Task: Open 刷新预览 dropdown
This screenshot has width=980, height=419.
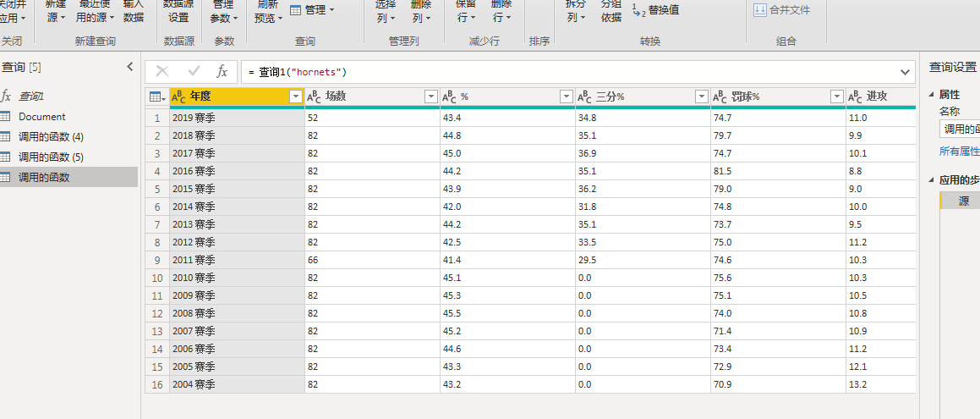Action: (269, 11)
